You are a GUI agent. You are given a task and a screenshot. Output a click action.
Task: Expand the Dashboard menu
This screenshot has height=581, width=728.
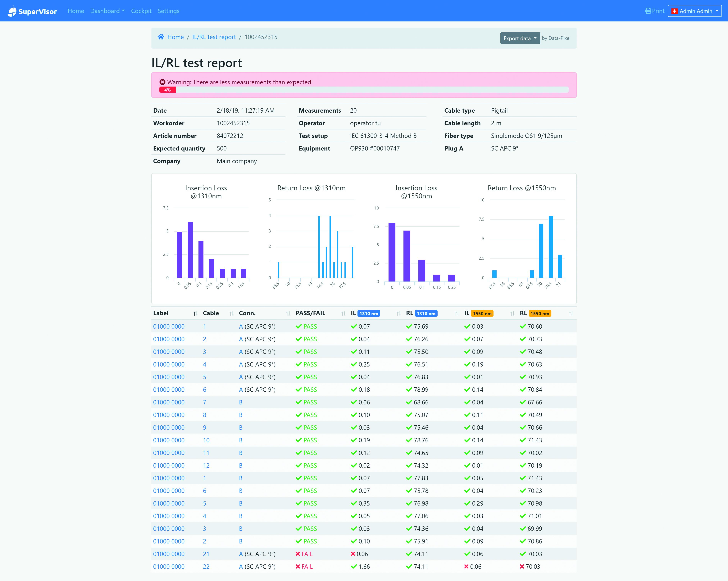coord(107,11)
